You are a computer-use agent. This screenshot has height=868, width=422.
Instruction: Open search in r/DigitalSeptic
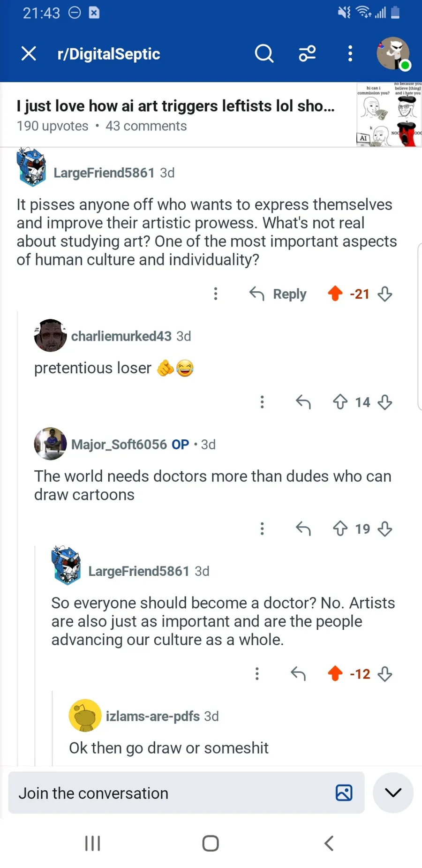[x=264, y=53]
